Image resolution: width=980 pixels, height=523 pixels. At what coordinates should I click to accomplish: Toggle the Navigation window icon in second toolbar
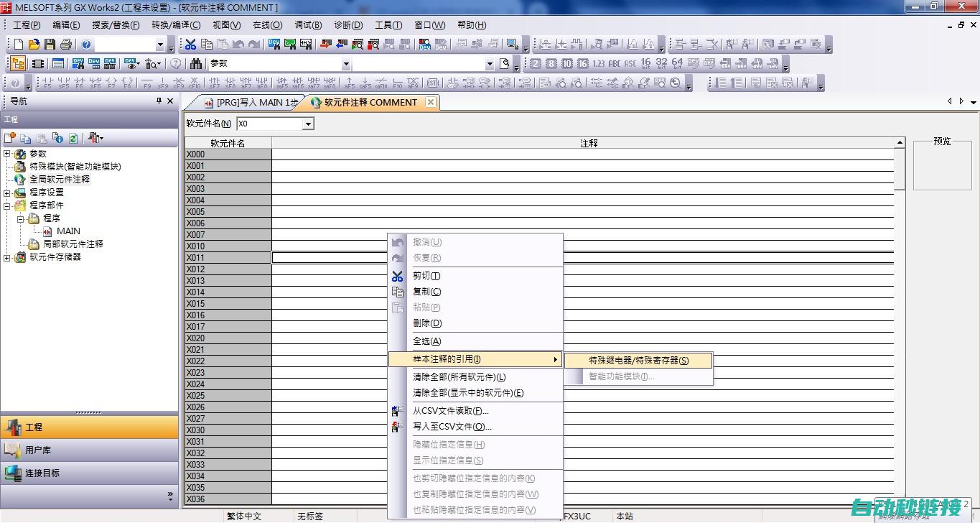18,64
